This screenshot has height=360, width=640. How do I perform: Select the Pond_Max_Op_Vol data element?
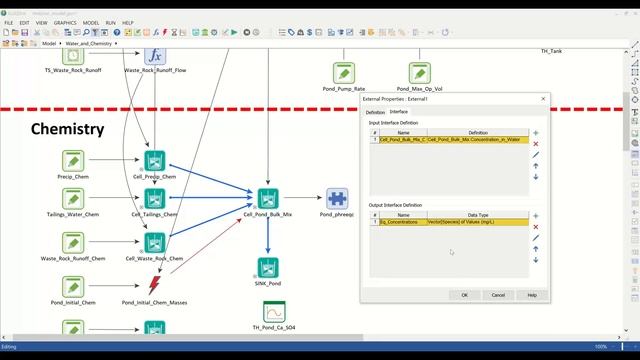tap(420, 73)
